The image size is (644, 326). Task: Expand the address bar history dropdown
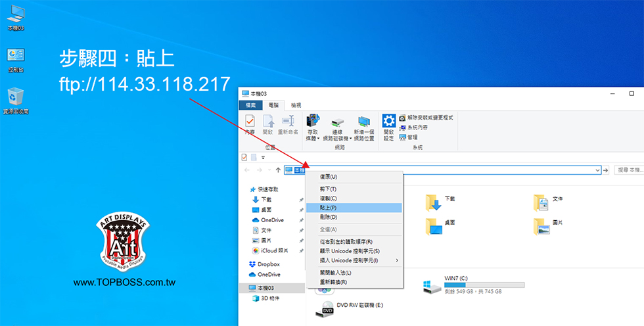(597, 170)
